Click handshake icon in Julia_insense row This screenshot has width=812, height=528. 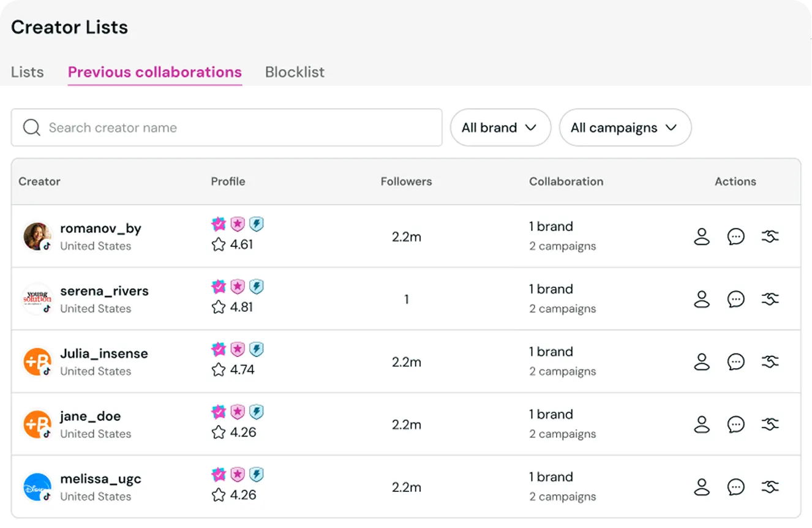click(770, 361)
